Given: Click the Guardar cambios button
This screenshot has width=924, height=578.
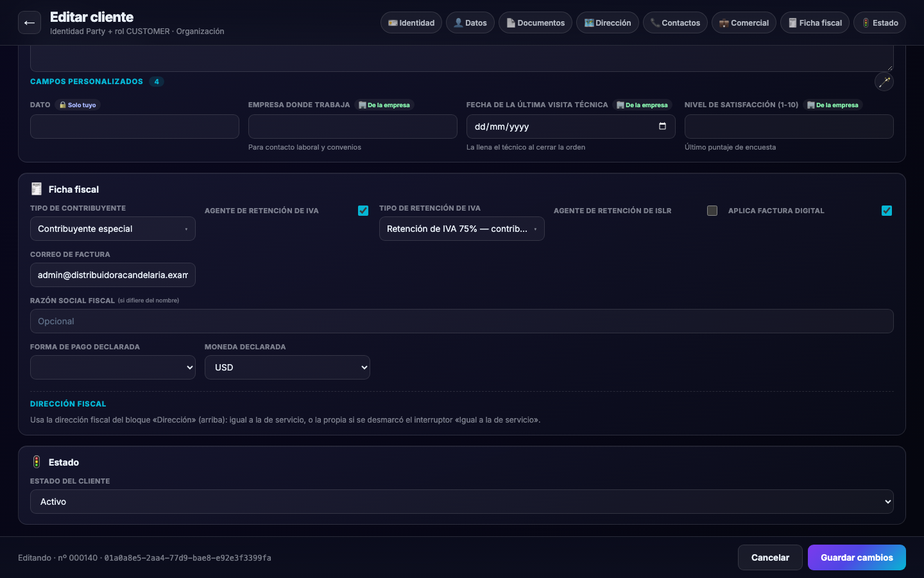Looking at the screenshot, I should click(857, 557).
